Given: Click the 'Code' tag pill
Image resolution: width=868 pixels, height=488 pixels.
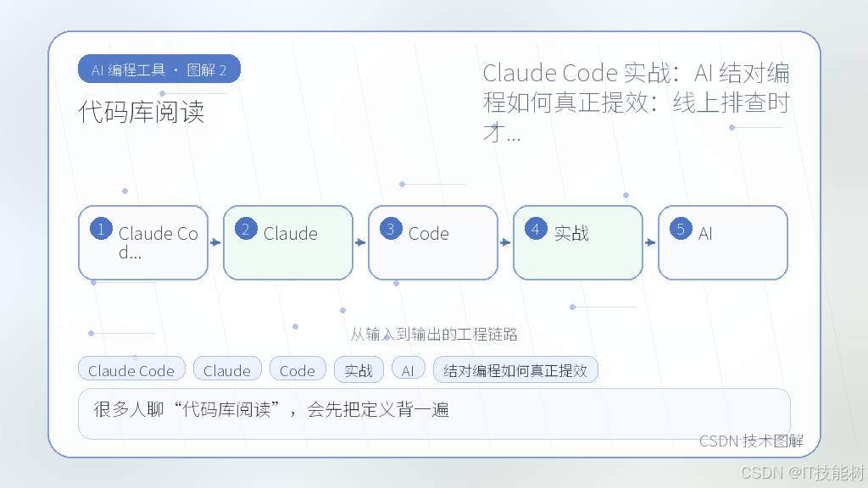Looking at the screenshot, I should click(298, 370).
